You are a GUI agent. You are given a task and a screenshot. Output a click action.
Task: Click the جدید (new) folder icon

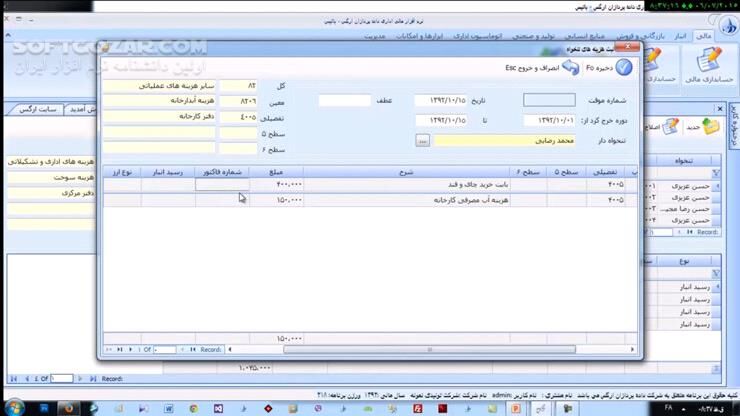point(711,126)
